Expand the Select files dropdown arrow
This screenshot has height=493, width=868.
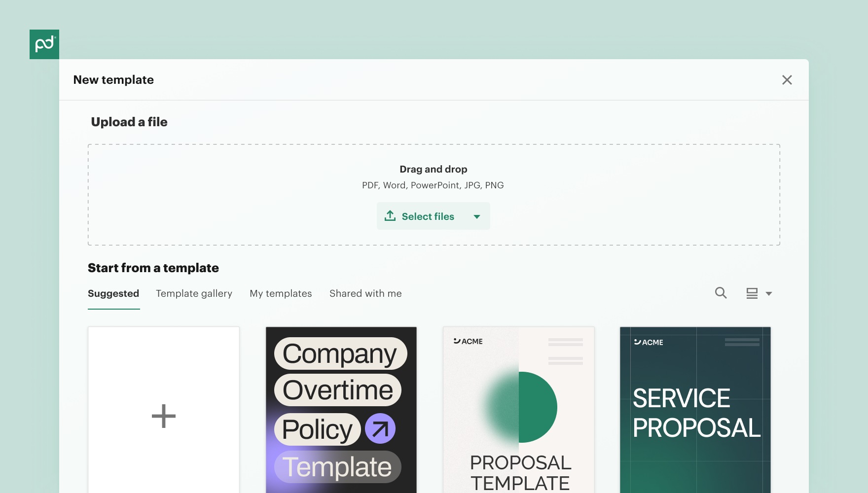point(477,216)
